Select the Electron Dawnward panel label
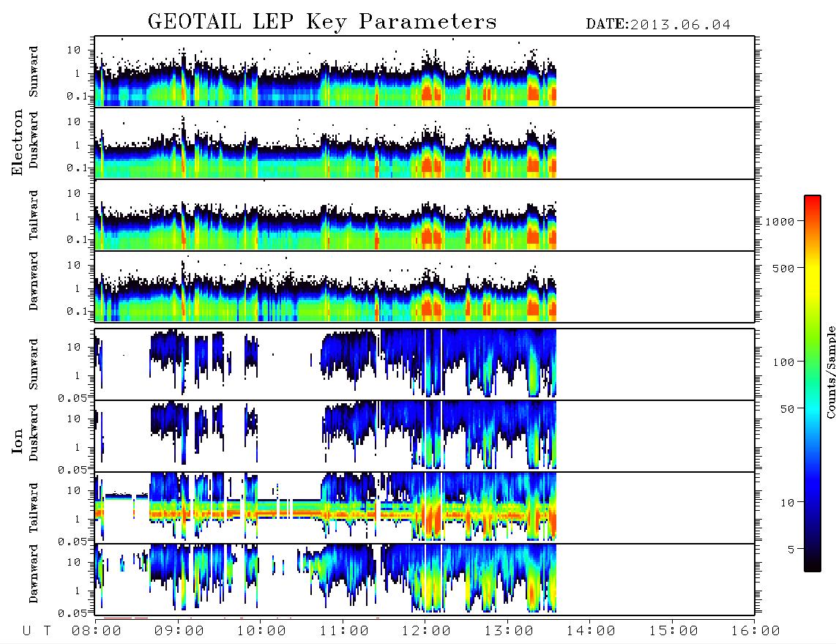The height and width of the screenshot is (644, 836). coord(34,282)
